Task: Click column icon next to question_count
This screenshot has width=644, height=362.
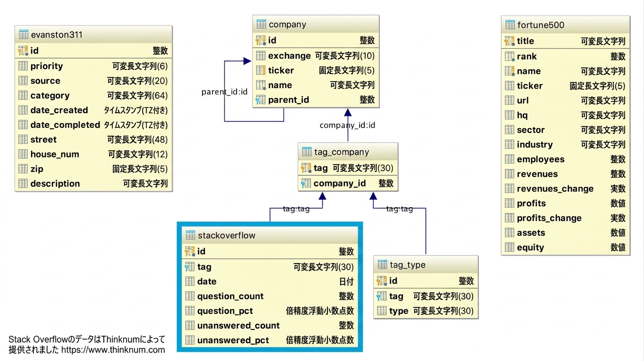Action: (190, 296)
